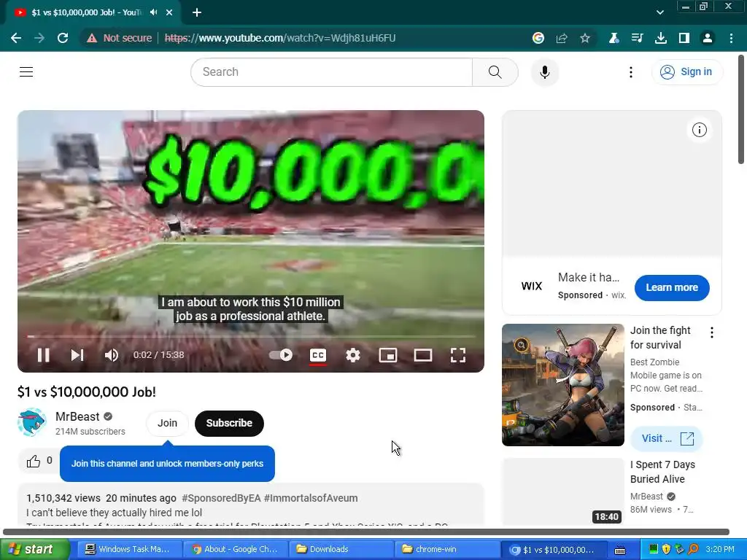The image size is (747, 560).
Task: Open zombie game ad thumbnail
Action: click(562, 385)
